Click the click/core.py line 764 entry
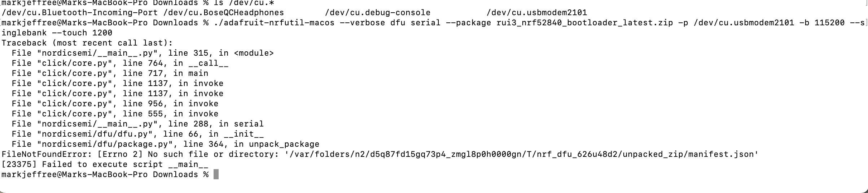 pyautogui.click(x=120, y=63)
